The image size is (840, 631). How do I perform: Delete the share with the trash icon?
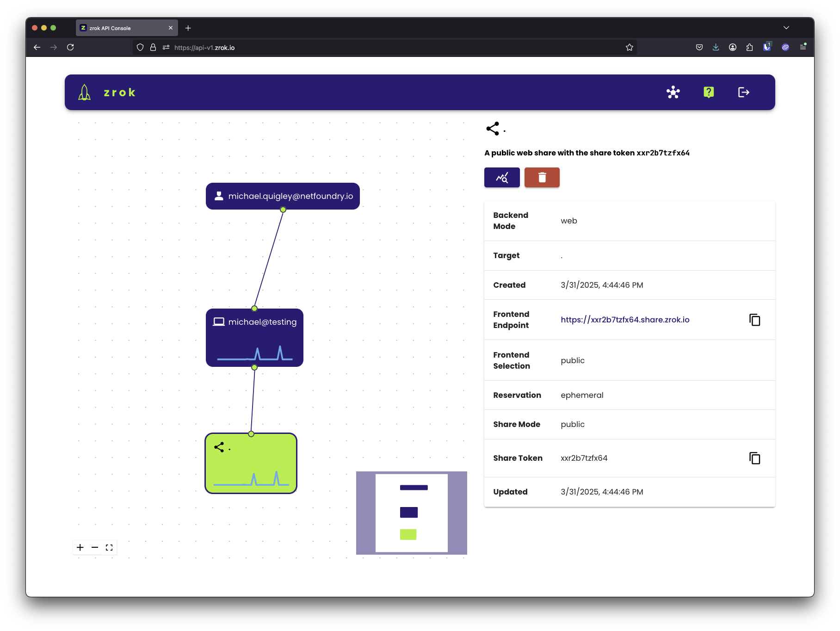542,177
